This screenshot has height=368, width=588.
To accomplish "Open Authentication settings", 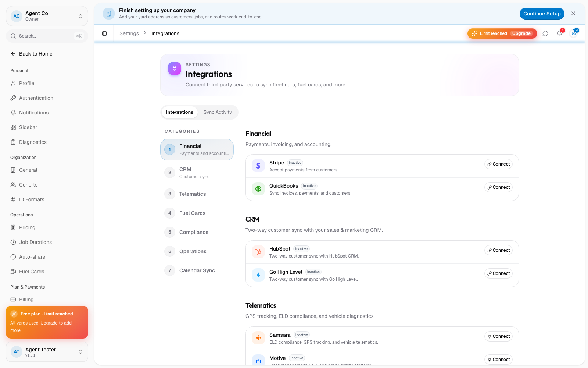I will 47,98.
